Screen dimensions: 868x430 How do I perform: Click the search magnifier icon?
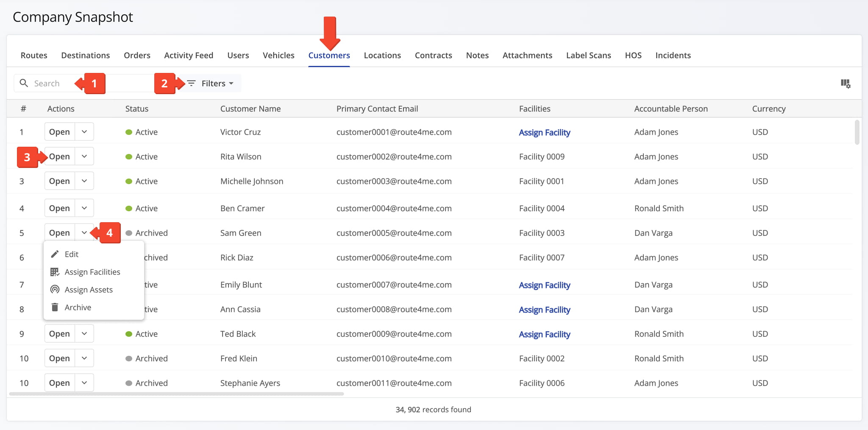(24, 83)
